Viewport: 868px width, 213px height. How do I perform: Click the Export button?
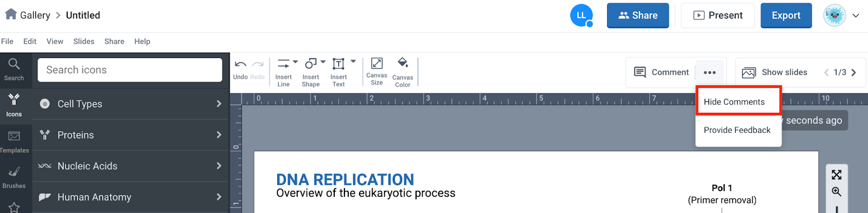click(x=786, y=15)
